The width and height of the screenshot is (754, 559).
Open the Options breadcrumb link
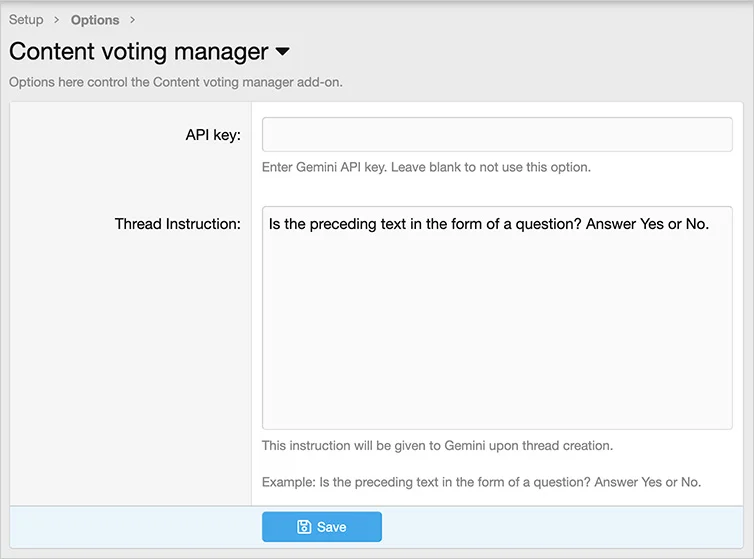(95, 20)
